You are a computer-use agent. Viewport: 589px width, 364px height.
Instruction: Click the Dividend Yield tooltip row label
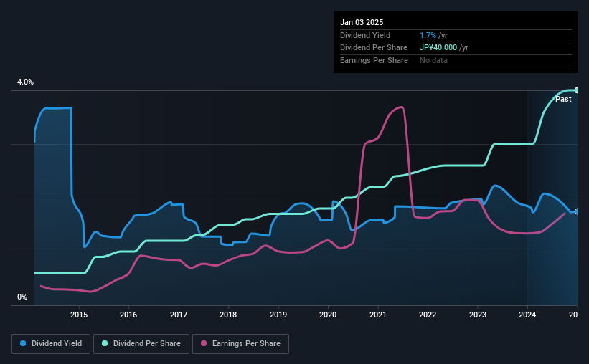365,35
